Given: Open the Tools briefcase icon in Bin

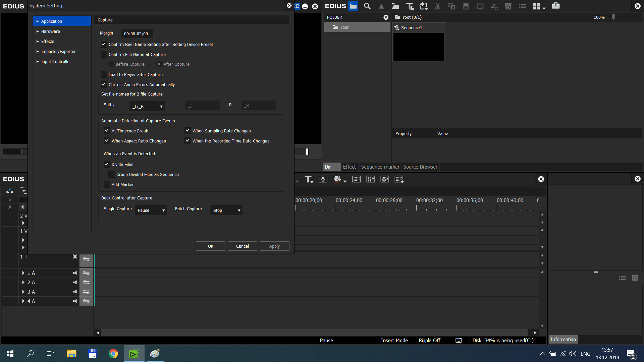Looking at the screenshot, I should (x=556, y=6).
